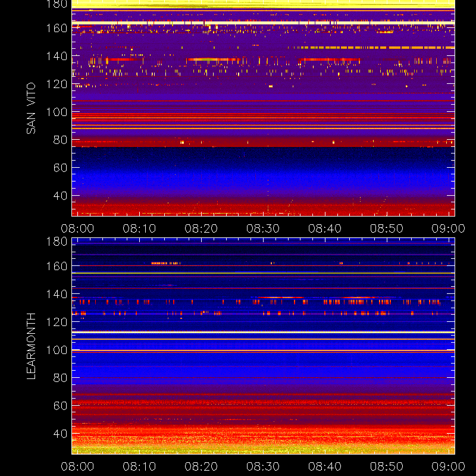This screenshot has width=476, height=476.
Task: Select 140 on the Learmonth frequency axis
Action: 57,294
